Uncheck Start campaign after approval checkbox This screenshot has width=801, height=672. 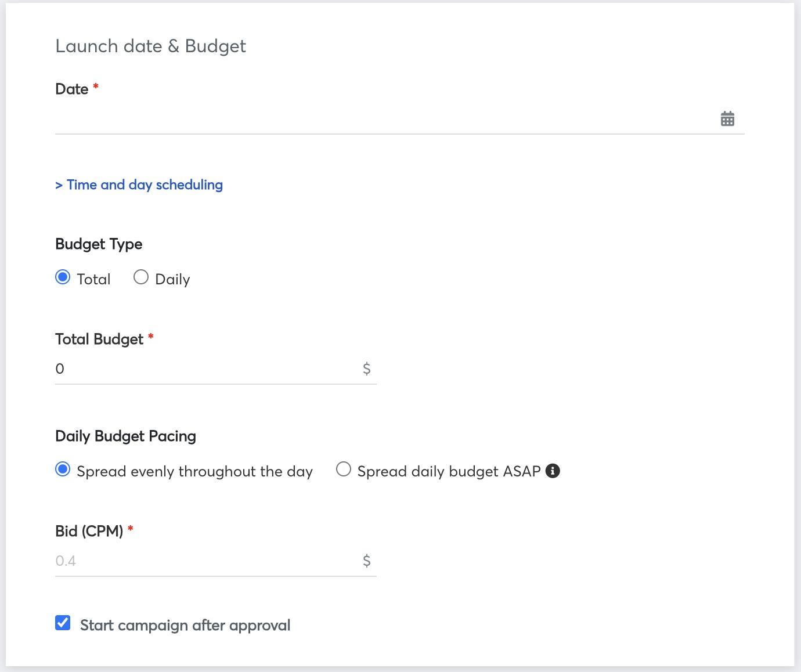(63, 623)
